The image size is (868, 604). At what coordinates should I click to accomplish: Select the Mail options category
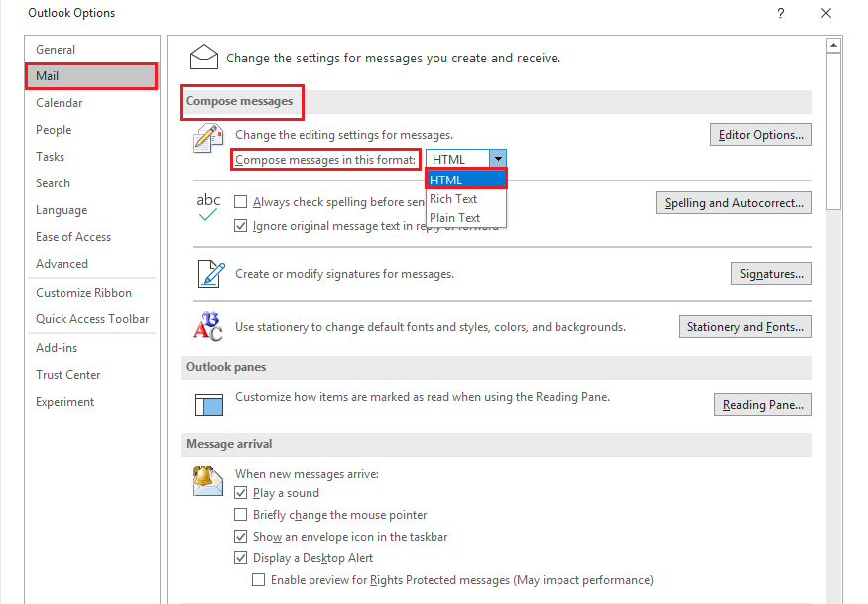[x=92, y=76]
